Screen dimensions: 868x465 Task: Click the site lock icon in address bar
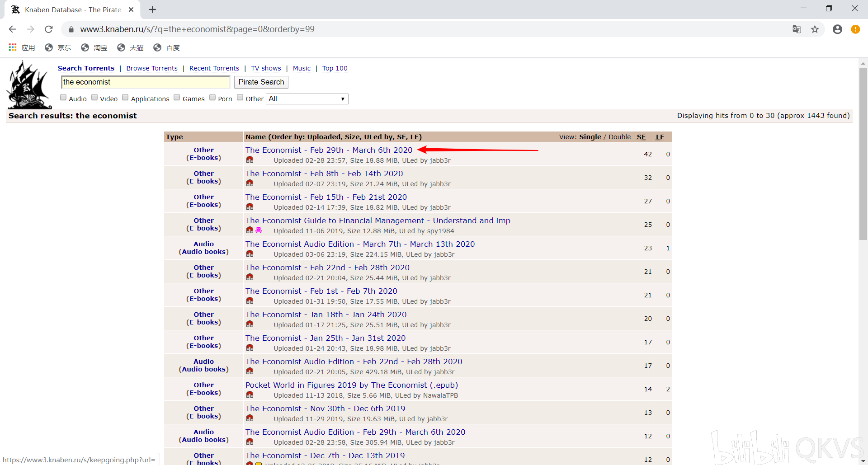tap(71, 29)
